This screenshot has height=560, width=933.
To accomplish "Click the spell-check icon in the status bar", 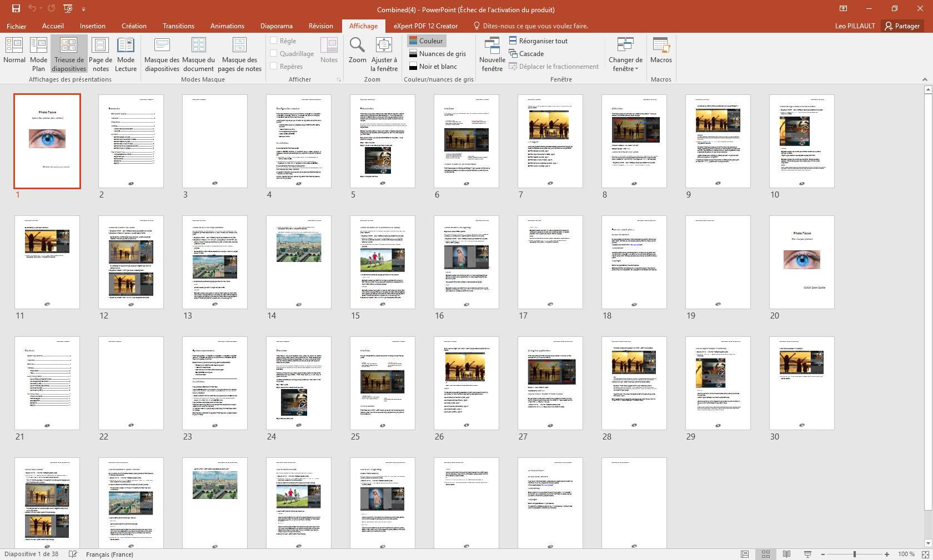I will 72,554.
